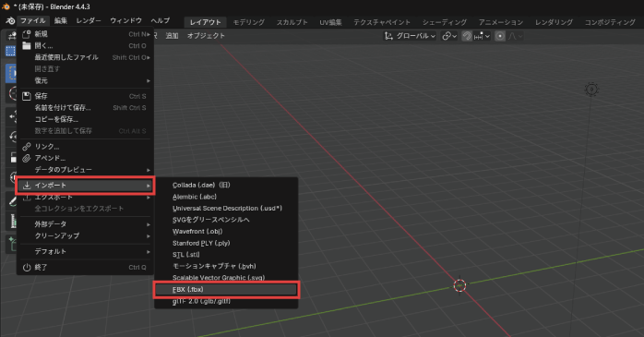644x337 pixels.
Task: Choose the インポート menu entry
Action: (85, 186)
